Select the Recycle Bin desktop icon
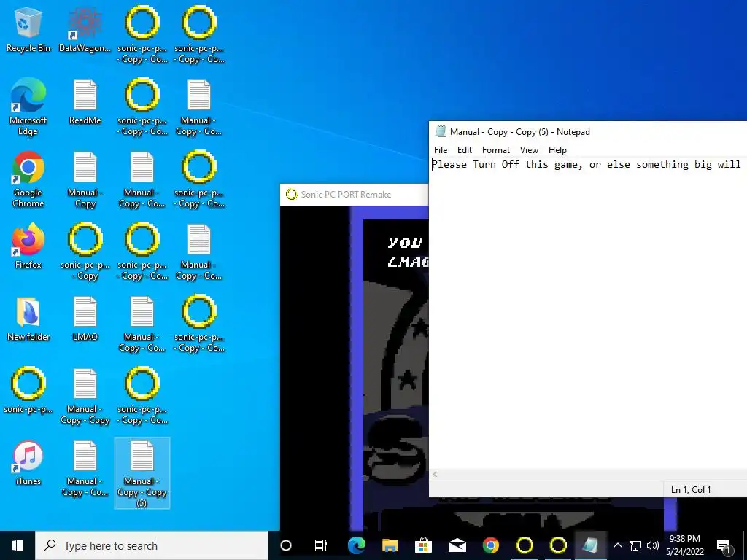This screenshot has width=747, height=560. pyautogui.click(x=28, y=29)
